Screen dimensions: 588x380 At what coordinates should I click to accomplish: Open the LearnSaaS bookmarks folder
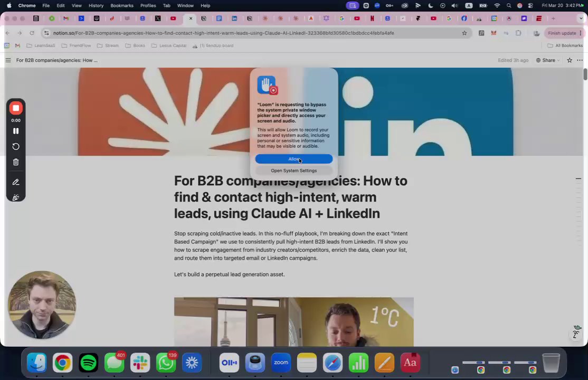(41, 46)
